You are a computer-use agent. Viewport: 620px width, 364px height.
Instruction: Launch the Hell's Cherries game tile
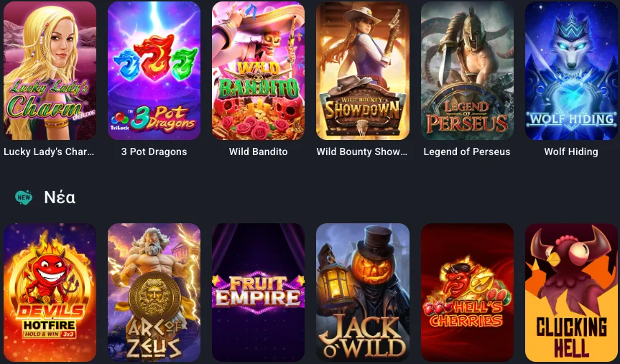pos(467,292)
